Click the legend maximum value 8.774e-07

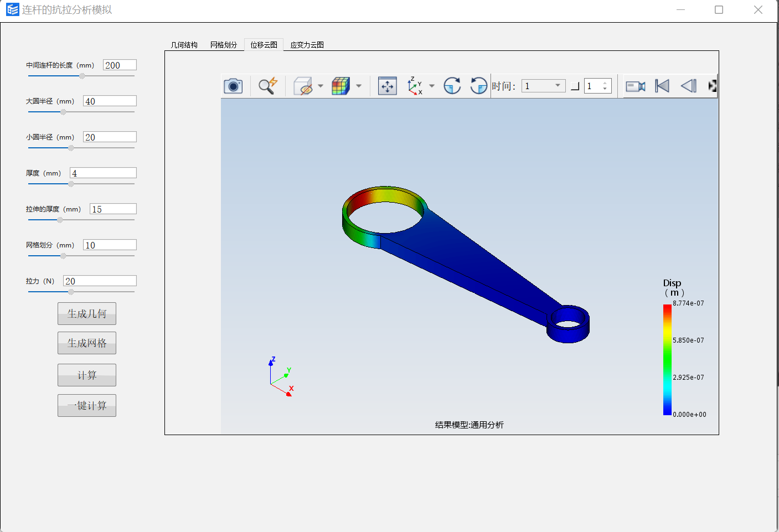tap(688, 303)
